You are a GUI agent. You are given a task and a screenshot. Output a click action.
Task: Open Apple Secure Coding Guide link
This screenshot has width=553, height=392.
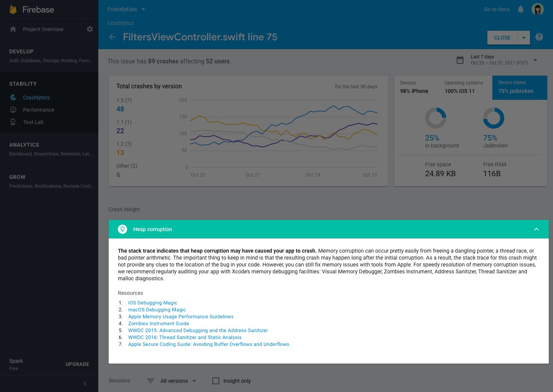209,344
